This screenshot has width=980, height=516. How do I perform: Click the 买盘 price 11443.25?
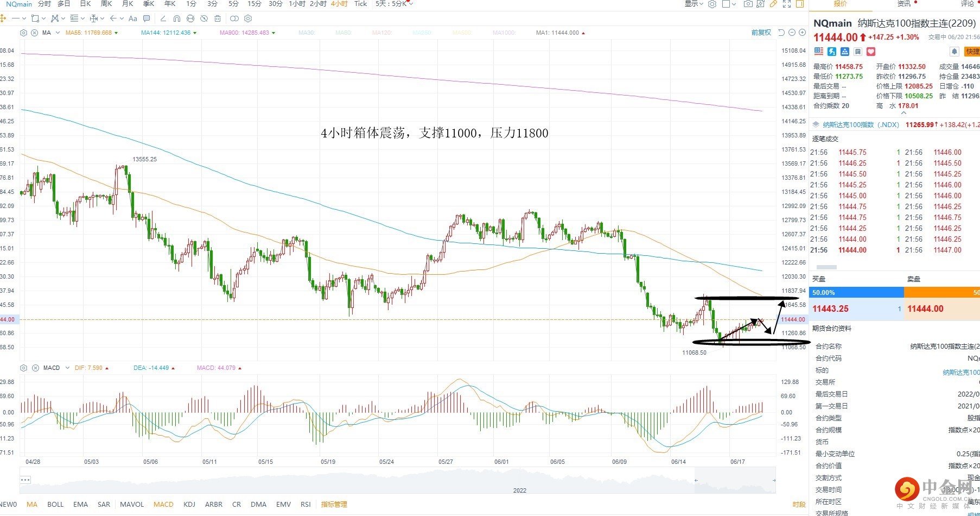click(830, 309)
